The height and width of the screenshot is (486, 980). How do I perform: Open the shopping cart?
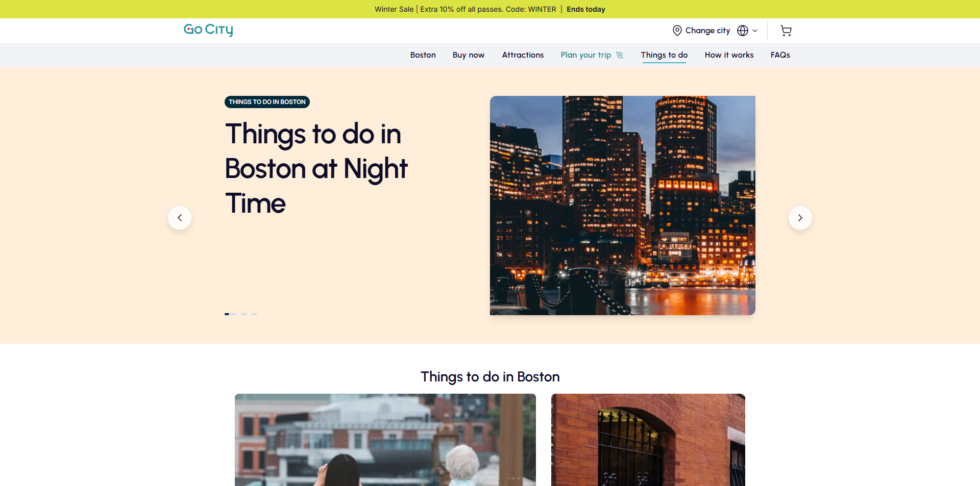786,31
